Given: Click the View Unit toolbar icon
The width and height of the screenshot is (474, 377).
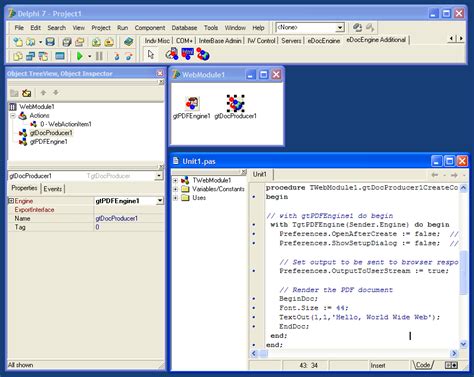Looking at the screenshot, I should point(18,56).
